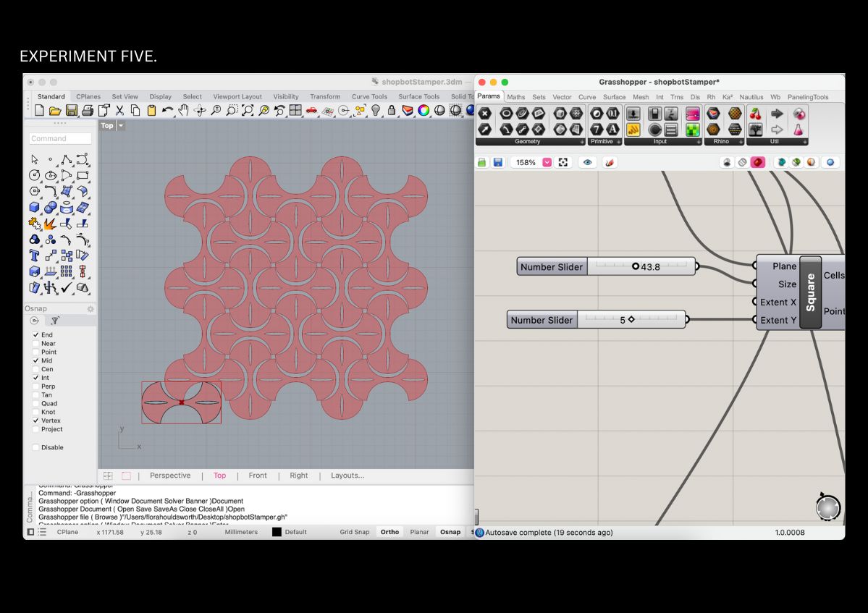Enable the Near object snap checkbox

click(36, 344)
